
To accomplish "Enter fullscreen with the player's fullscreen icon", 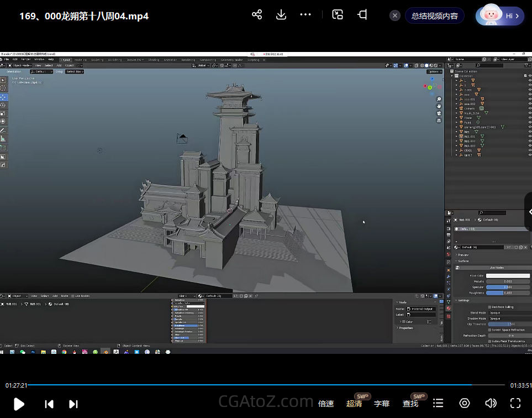I will (x=515, y=403).
